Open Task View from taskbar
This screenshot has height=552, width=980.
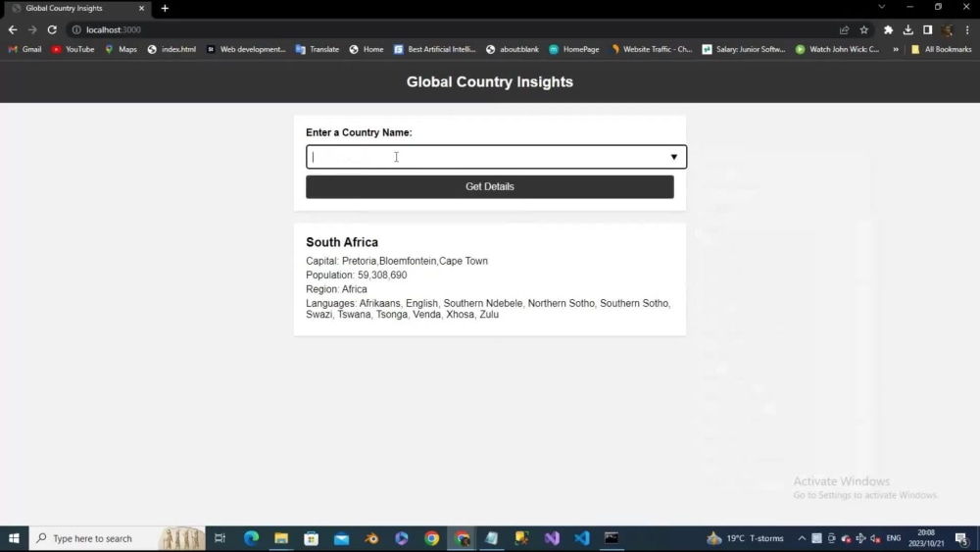(220, 538)
